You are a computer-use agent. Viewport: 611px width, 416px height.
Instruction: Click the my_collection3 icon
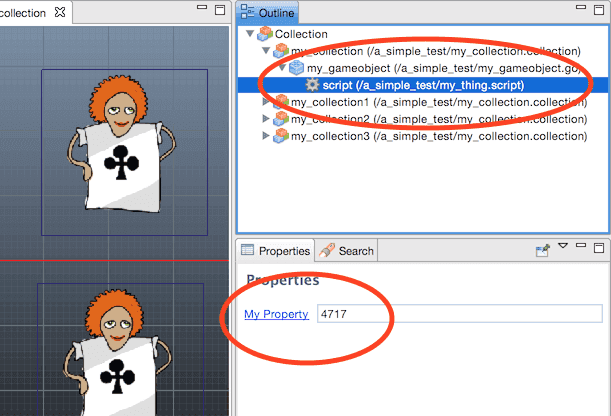coord(281,136)
